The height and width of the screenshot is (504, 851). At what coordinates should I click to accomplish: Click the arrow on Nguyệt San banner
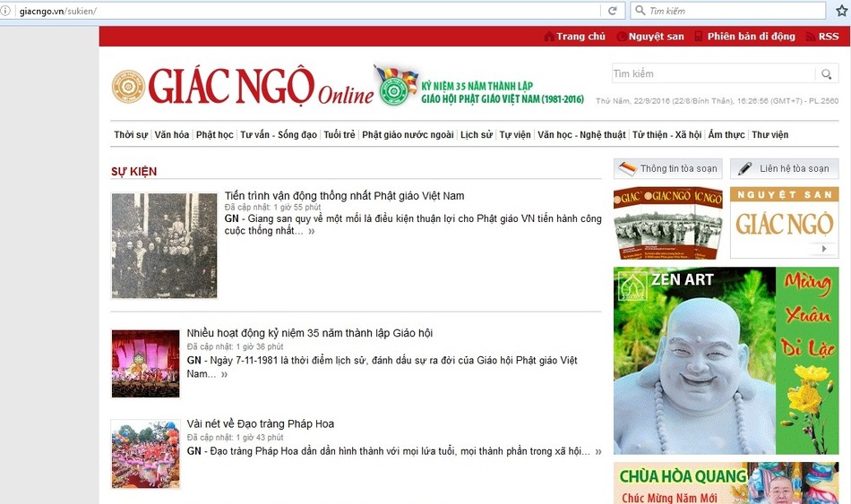tap(824, 249)
